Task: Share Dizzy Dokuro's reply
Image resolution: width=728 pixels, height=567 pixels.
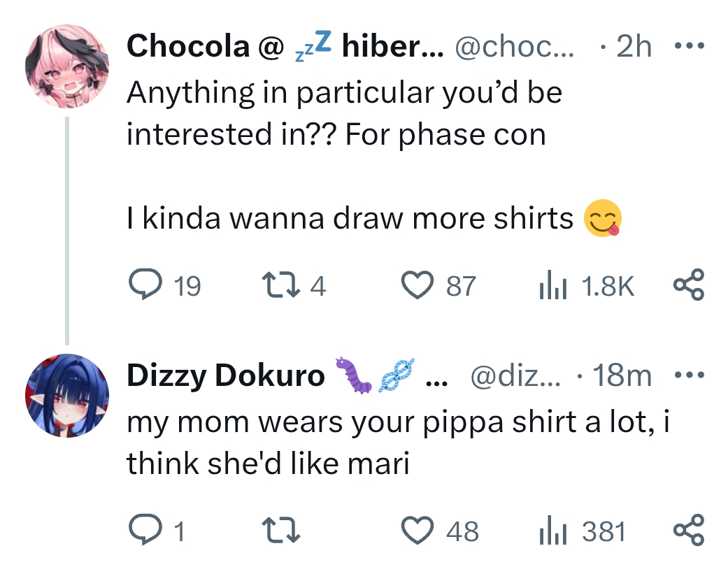Action: click(689, 530)
